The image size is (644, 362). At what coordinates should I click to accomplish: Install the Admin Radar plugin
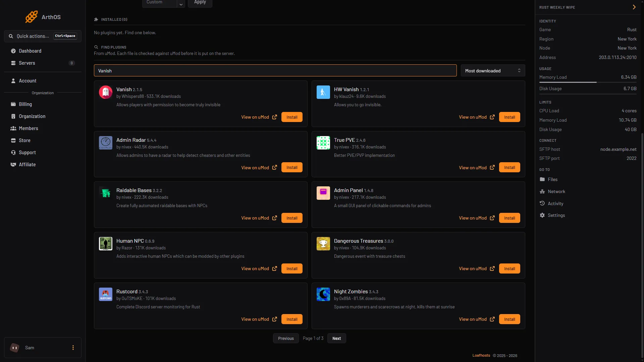(292, 168)
